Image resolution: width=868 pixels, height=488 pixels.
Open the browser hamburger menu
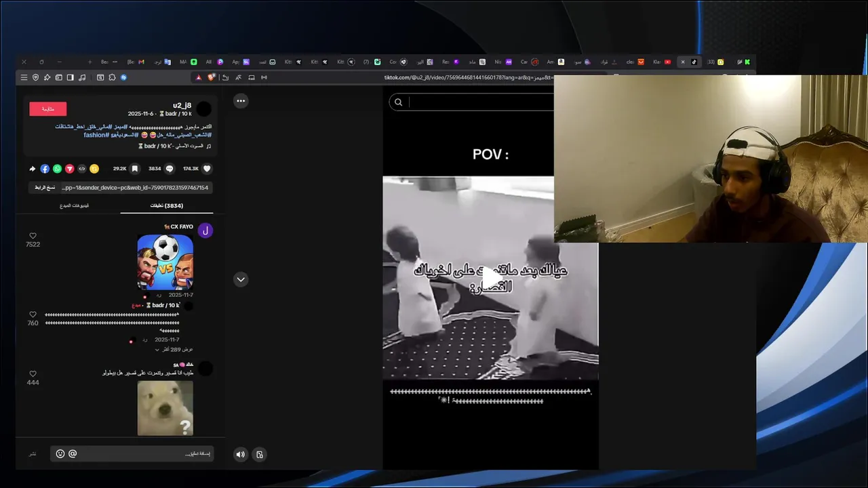pos(24,77)
